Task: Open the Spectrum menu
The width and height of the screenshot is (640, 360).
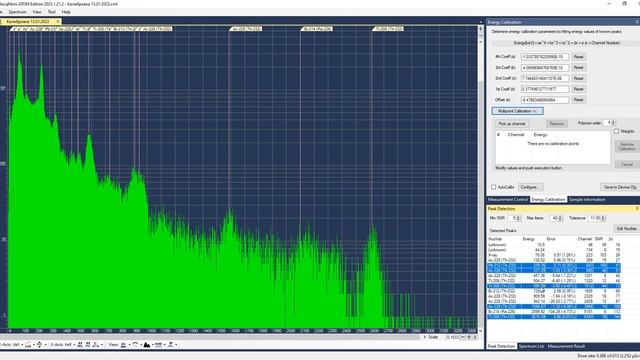Action: click(x=17, y=12)
